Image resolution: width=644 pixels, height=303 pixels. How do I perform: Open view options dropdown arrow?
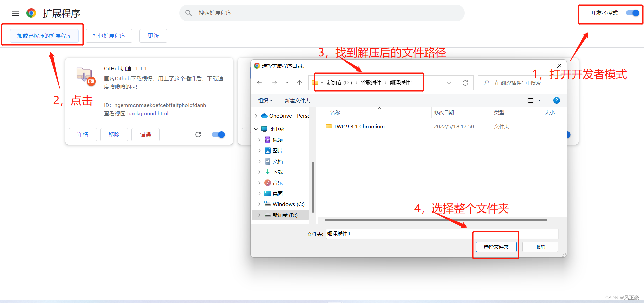(x=539, y=100)
